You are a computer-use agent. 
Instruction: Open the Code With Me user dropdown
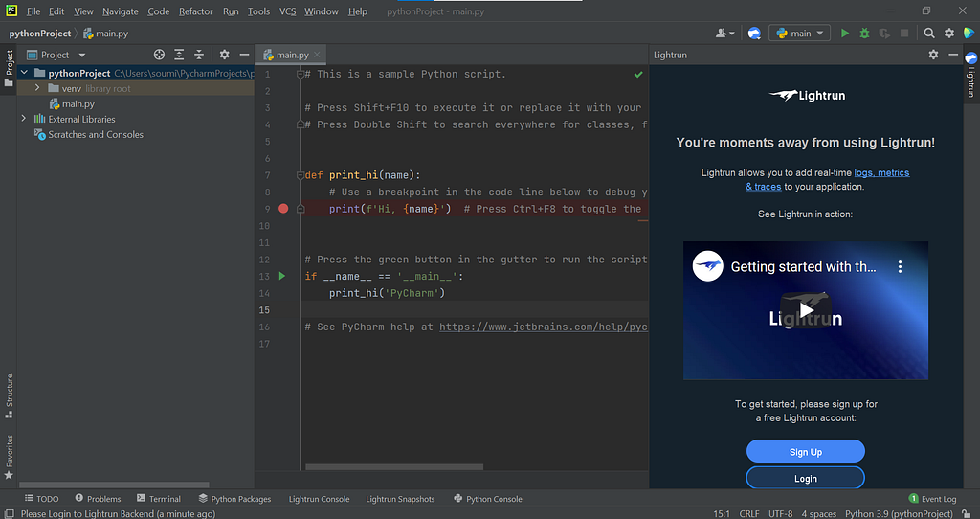725,34
